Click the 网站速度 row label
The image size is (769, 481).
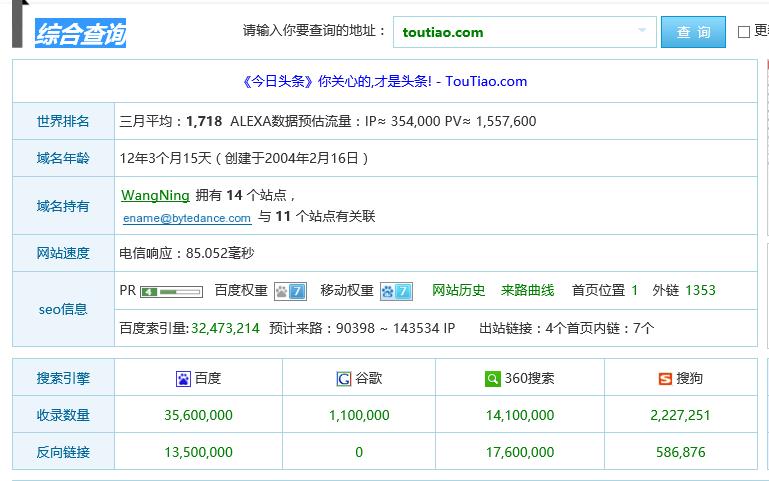(63, 253)
